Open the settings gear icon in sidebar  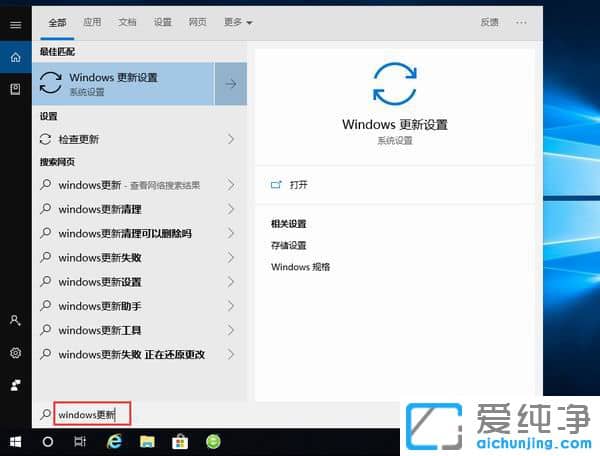tap(16, 353)
